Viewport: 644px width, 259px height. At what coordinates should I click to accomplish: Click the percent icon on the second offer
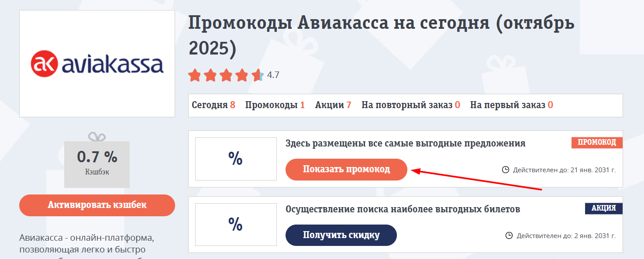[236, 225]
